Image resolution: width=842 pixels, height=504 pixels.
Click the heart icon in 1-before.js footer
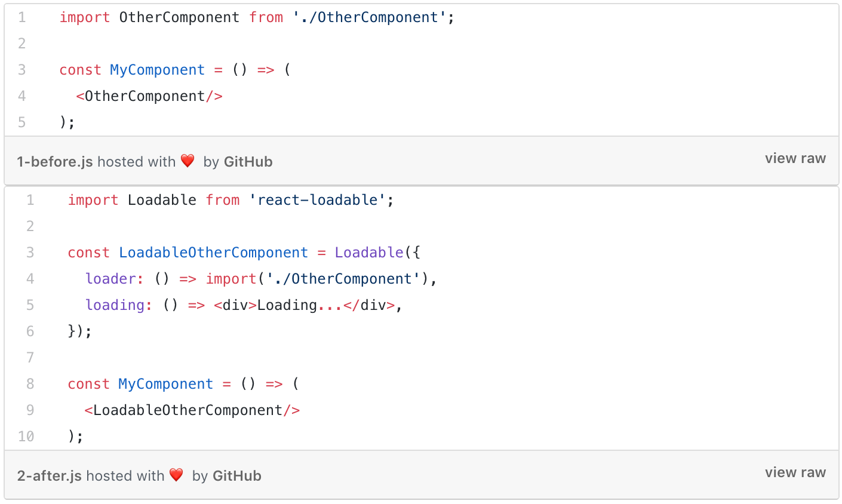(188, 161)
